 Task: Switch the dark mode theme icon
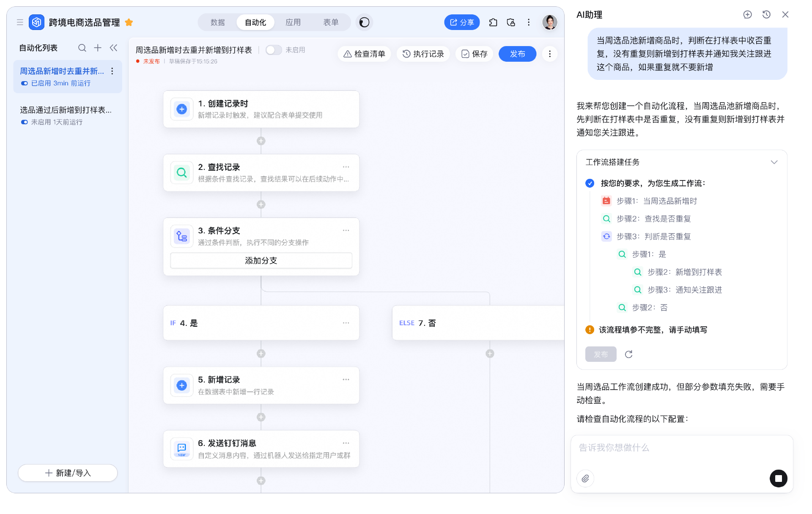(364, 22)
